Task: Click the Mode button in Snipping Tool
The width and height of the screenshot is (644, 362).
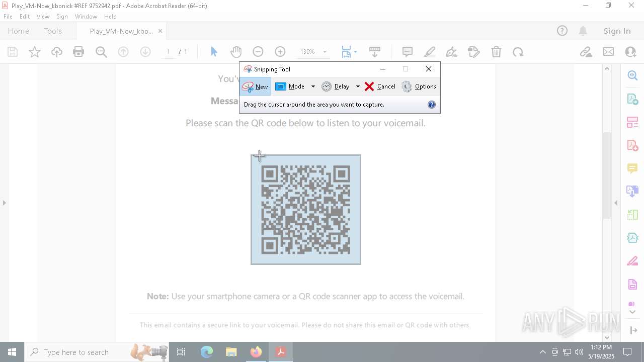Action: pyautogui.click(x=290, y=86)
